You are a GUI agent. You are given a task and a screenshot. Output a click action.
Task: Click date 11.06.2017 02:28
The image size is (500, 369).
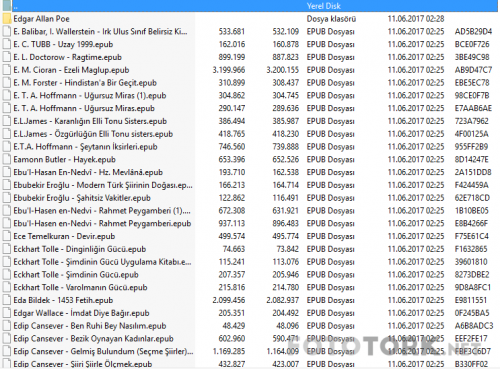[416, 19]
